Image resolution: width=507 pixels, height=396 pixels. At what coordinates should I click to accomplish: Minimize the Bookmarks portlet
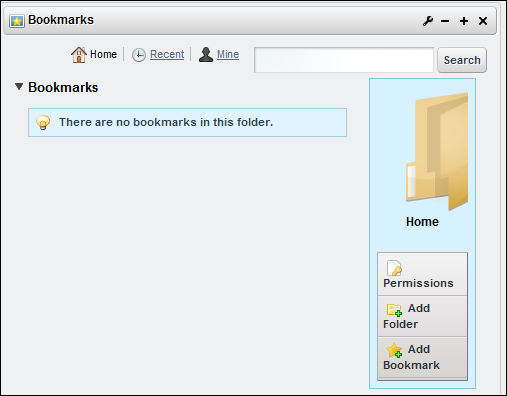click(x=445, y=21)
